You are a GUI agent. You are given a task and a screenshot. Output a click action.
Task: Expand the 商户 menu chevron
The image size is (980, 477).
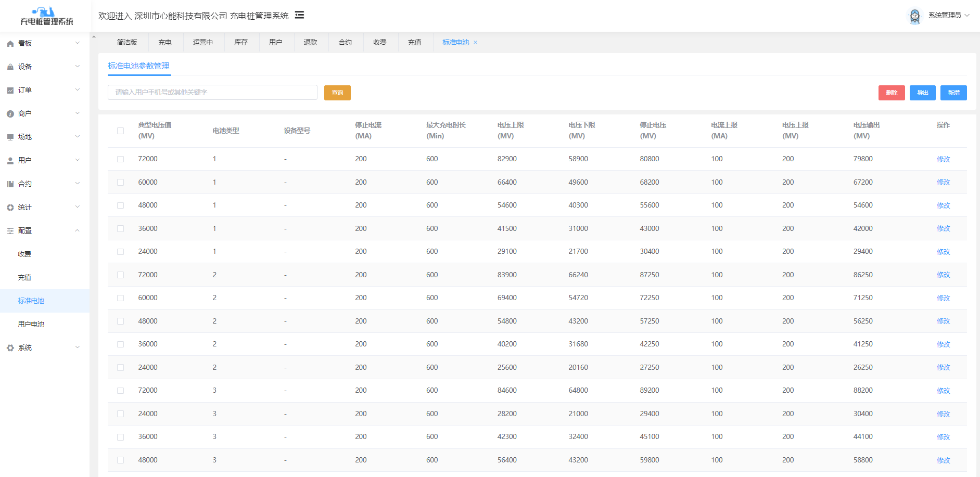click(x=78, y=113)
